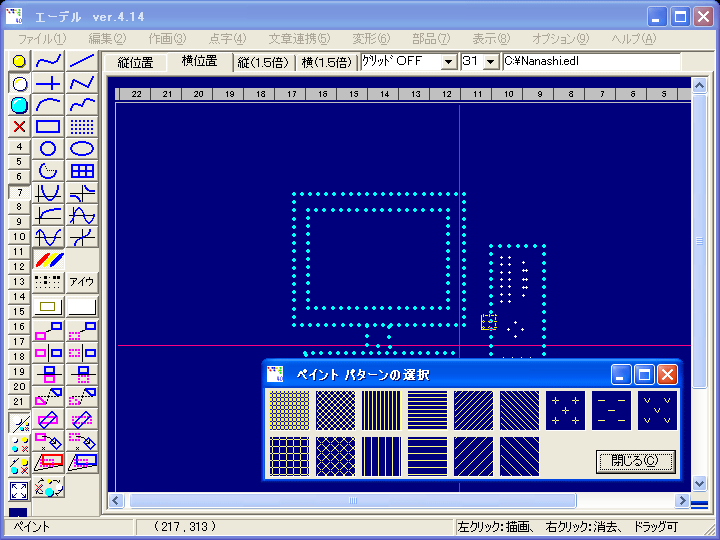
Task: Select the spiral curve tool
Action: click(x=48, y=171)
